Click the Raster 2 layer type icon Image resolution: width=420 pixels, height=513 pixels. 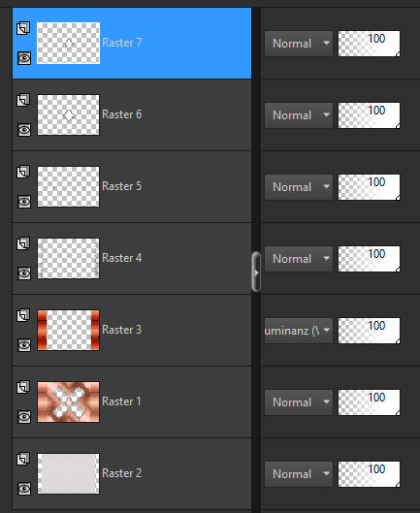pos(23,459)
